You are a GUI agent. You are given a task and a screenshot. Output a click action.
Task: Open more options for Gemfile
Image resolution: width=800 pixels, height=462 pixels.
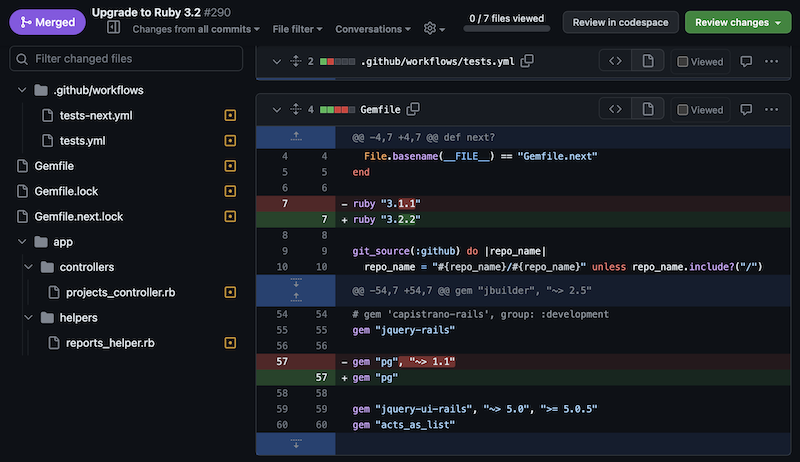771,110
